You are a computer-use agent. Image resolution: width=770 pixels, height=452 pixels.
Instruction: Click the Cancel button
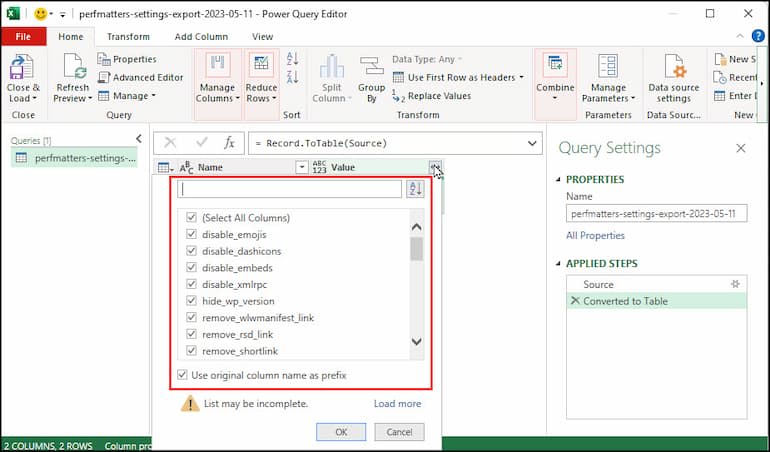(399, 432)
